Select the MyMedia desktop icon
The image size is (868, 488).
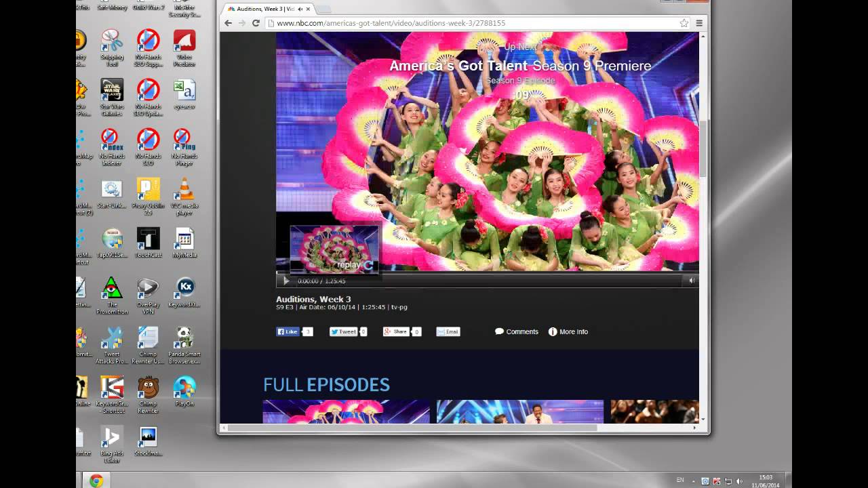click(x=184, y=243)
